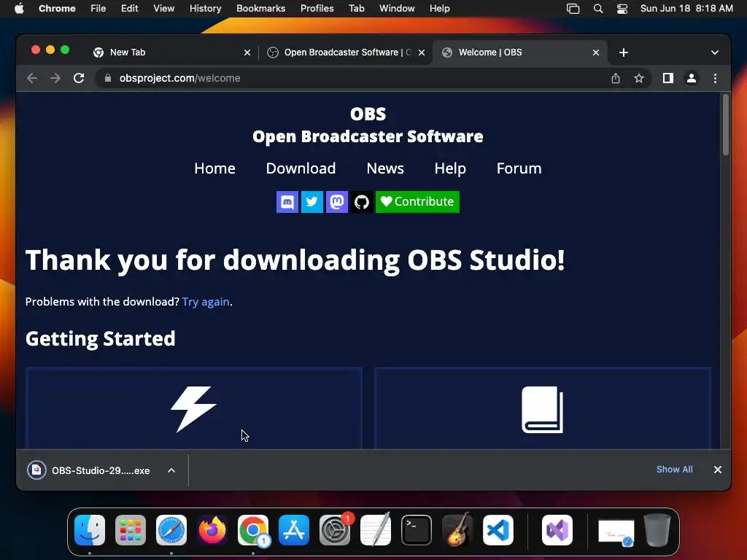This screenshot has width=747, height=560.
Task: Bookmark this page with the star icon
Action: point(639,78)
